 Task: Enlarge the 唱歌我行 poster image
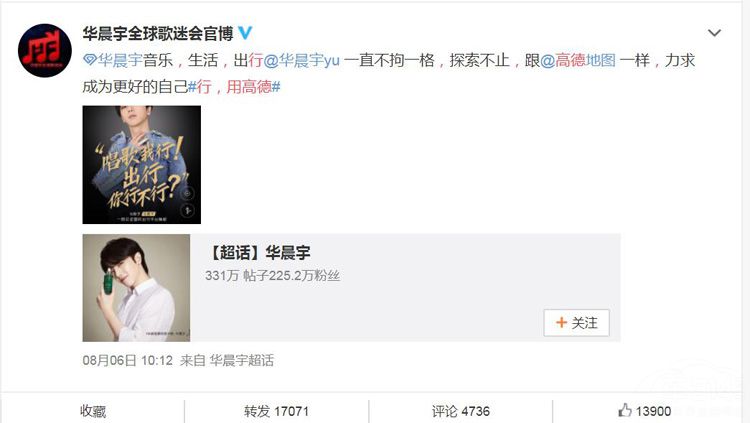pyautogui.click(x=142, y=165)
